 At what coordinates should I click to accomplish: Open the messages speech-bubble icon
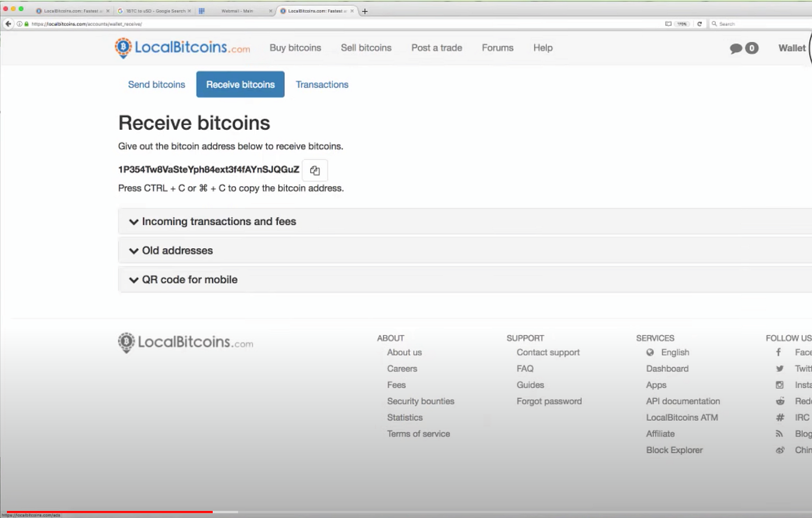point(736,48)
